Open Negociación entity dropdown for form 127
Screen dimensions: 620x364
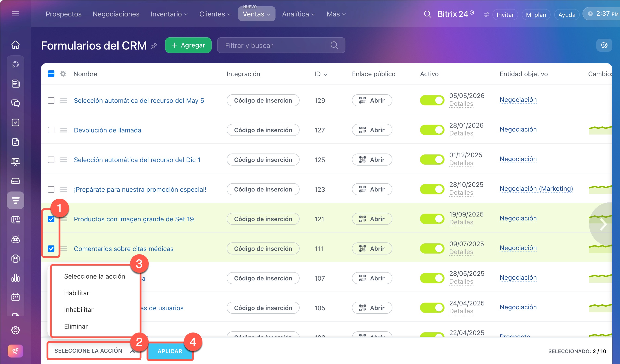[x=518, y=129]
